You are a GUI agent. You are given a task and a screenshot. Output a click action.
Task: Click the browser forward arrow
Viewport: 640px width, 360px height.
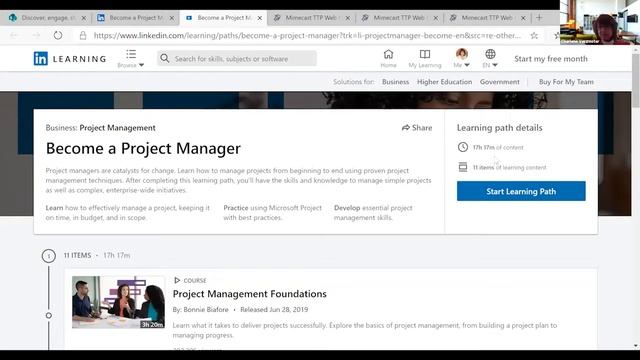pyautogui.click(x=36, y=36)
